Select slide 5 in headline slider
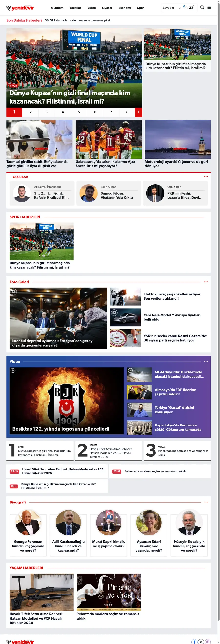Image resolution: width=220 pixels, height=644 pixels. click(x=79, y=112)
